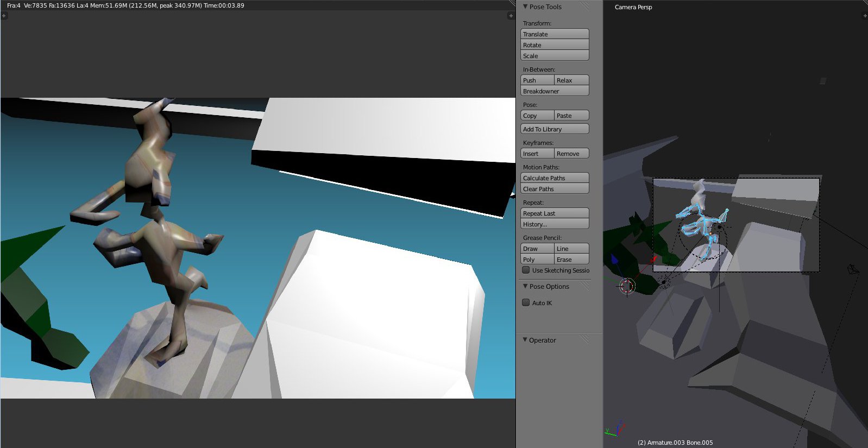Enable the Auto IK checkbox
The height and width of the screenshot is (448, 868).
[x=526, y=303]
